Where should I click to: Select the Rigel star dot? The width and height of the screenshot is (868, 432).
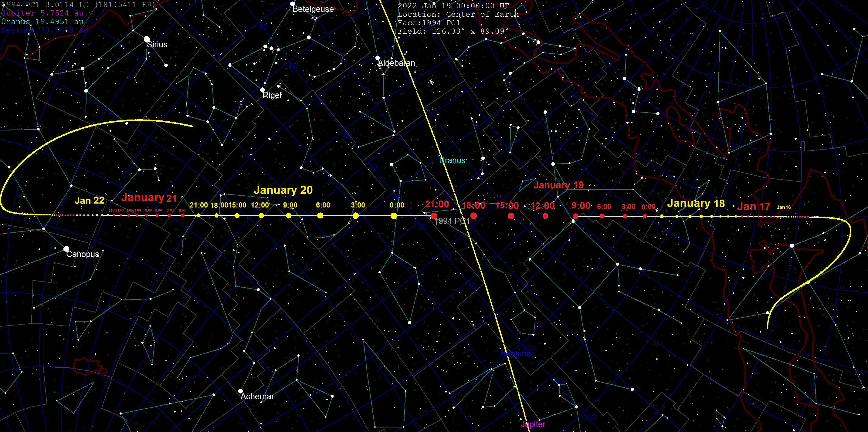263,90
